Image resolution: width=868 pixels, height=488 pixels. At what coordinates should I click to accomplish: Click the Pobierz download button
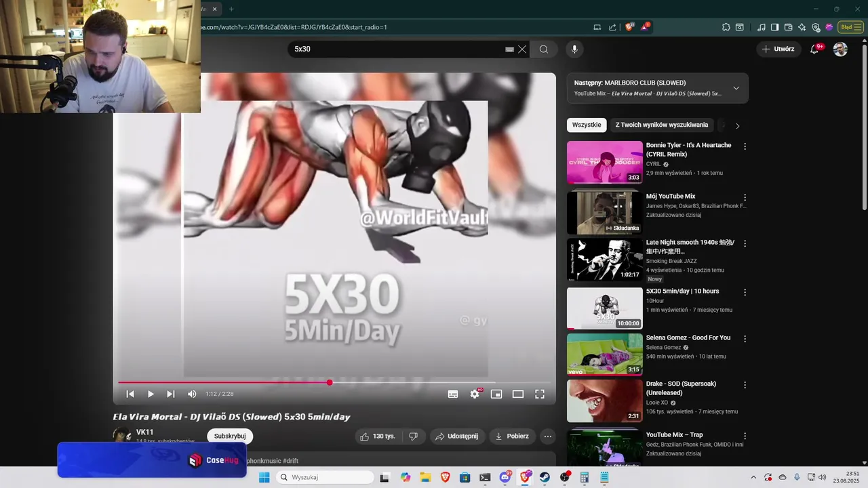point(512,436)
